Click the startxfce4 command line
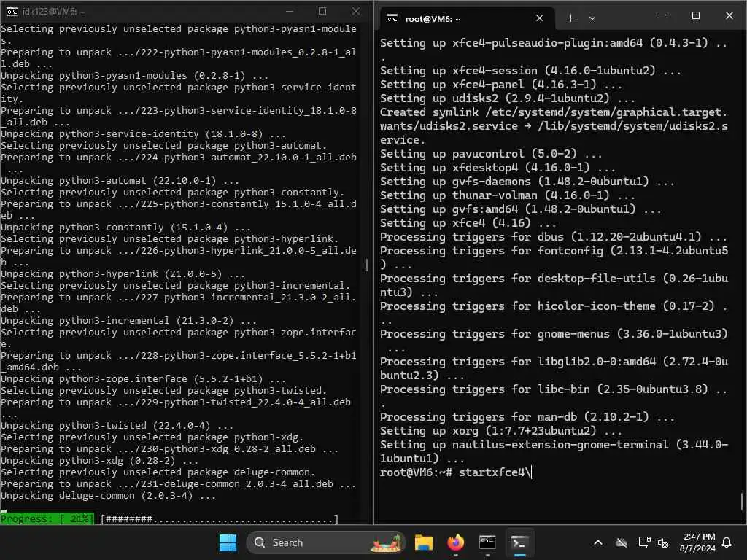Image resolution: width=747 pixels, height=560 pixels. click(x=456, y=472)
